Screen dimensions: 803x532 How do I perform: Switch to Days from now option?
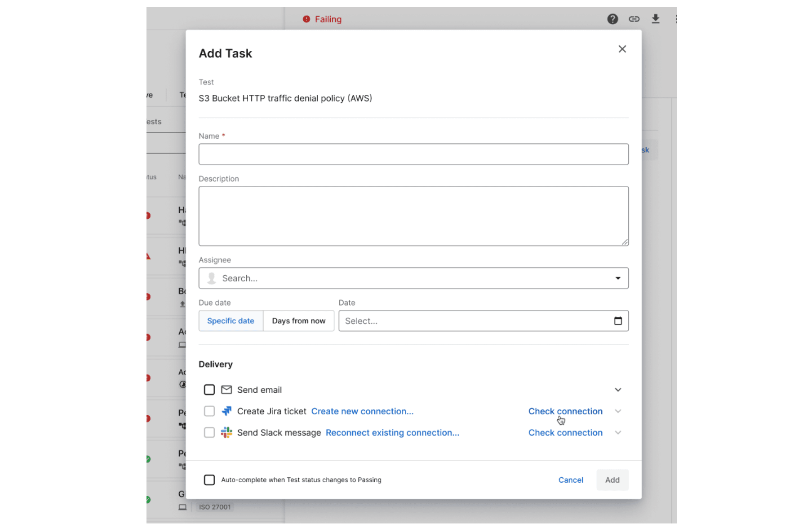pos(298,321)
